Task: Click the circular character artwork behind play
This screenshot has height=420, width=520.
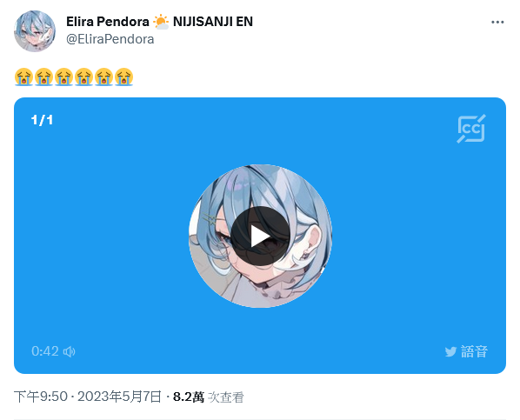Action: pyautogui.click(x=260, y=236)
